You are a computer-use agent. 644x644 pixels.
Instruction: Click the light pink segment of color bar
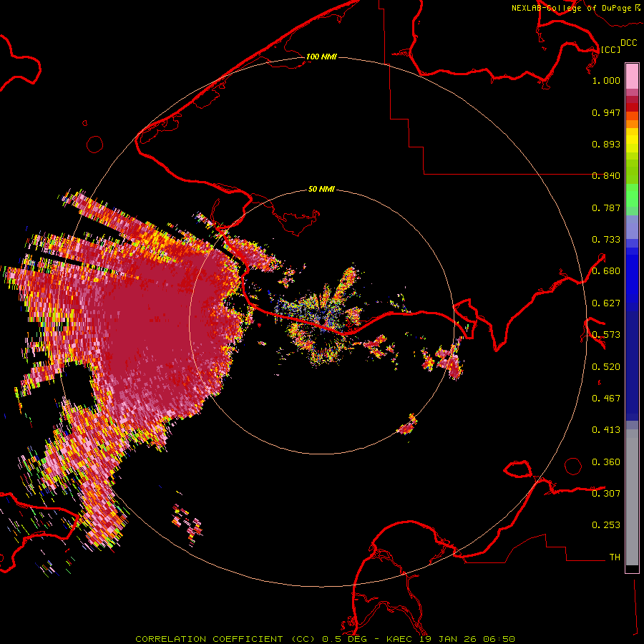click(632, 77)
